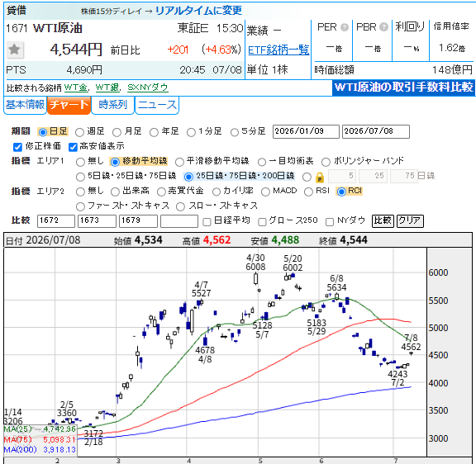Open the 時系列 tab
476x464 pixels.
[112, 105]
